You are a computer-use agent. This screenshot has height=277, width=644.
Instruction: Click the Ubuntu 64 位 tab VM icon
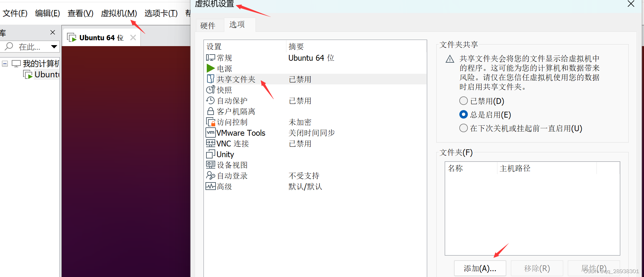(x=72, y=38)
